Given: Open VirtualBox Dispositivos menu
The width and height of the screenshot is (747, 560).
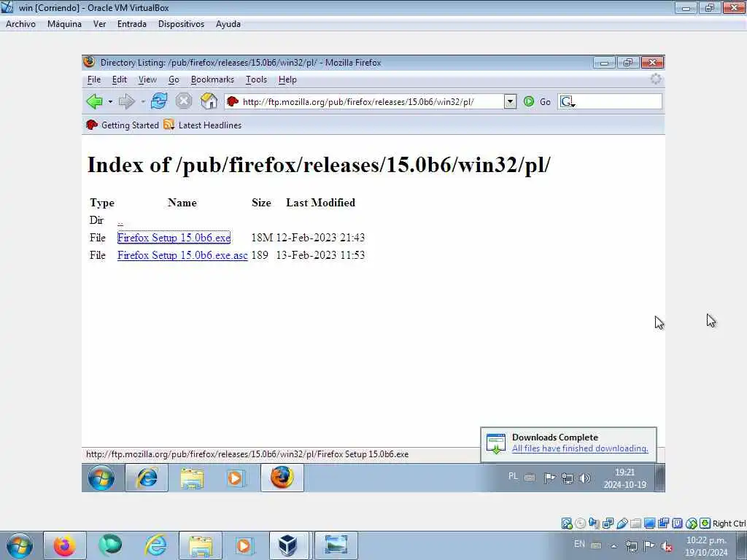Looking at the screenshot, I should coord(181,24).
